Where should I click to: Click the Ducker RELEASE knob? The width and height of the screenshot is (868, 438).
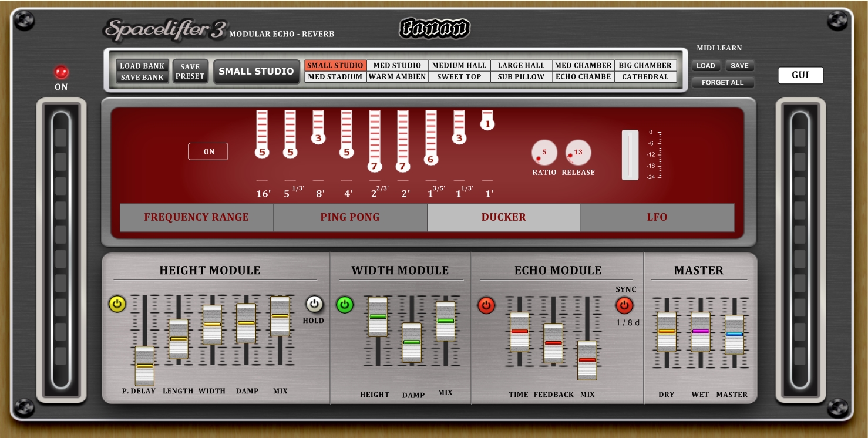coord(578,154)
